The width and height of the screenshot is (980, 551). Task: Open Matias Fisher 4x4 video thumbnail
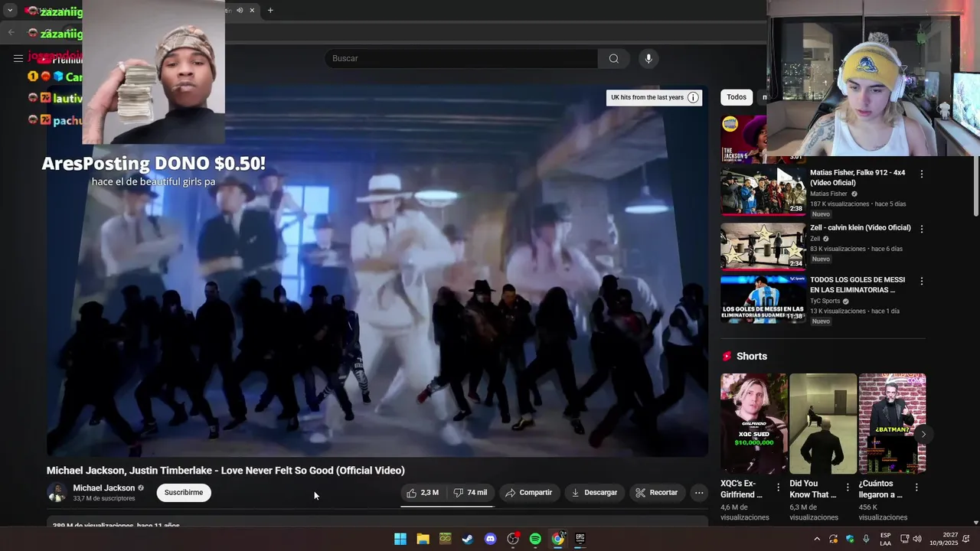[763, 191]
